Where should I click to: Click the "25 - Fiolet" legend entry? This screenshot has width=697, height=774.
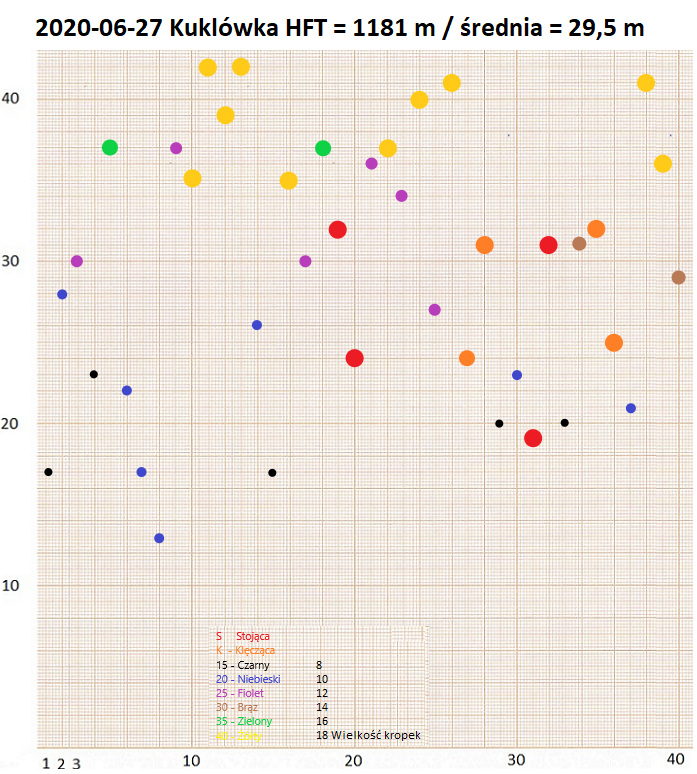[239, 693]
